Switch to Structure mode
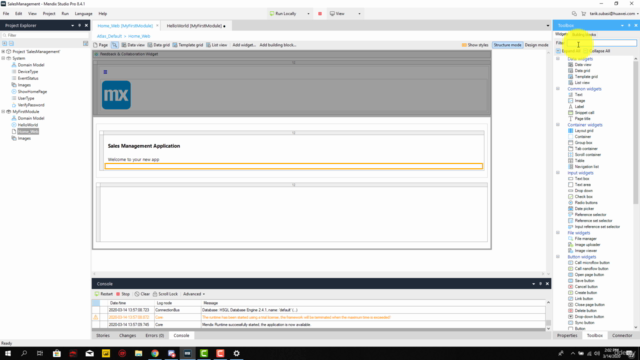The image size is (640, 360). 507,45
